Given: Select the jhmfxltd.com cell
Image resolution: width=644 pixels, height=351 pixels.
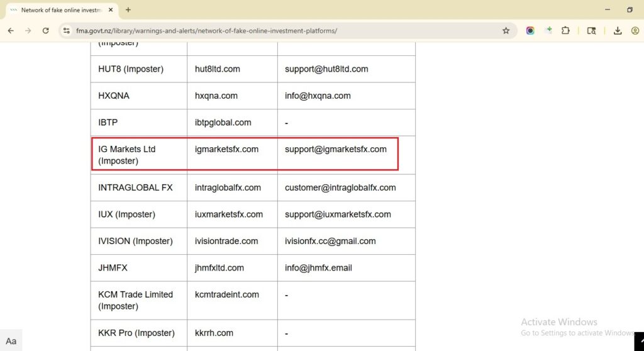Looking at the screenshot, I should pyautogui.click(x=232, y=267).
